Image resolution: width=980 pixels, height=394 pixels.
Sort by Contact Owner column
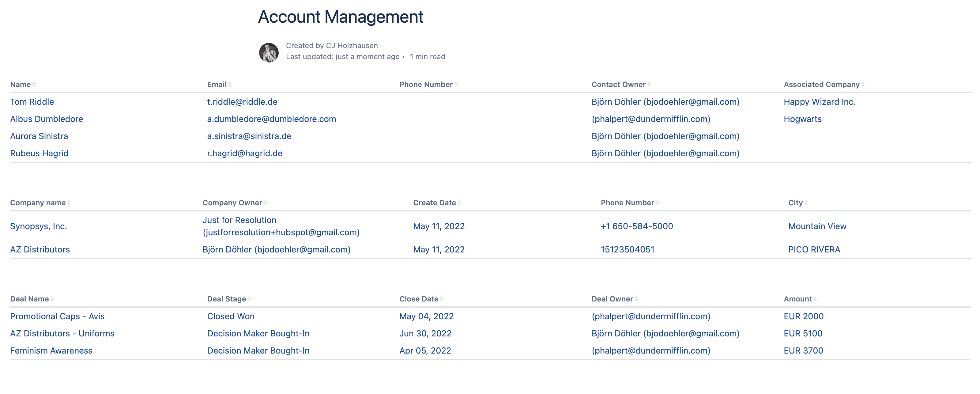coord(649,85)
